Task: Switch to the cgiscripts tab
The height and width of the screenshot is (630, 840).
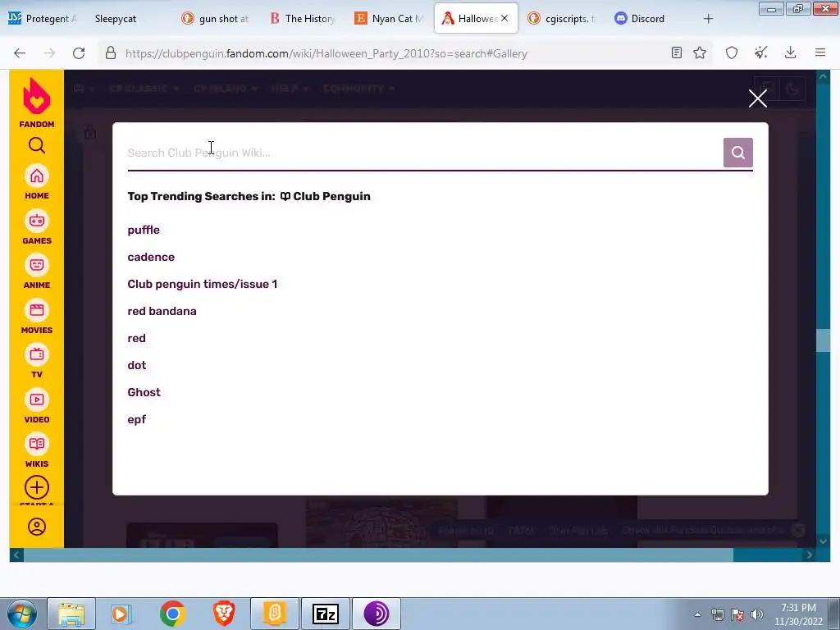Action: click(x=562, y=19)
